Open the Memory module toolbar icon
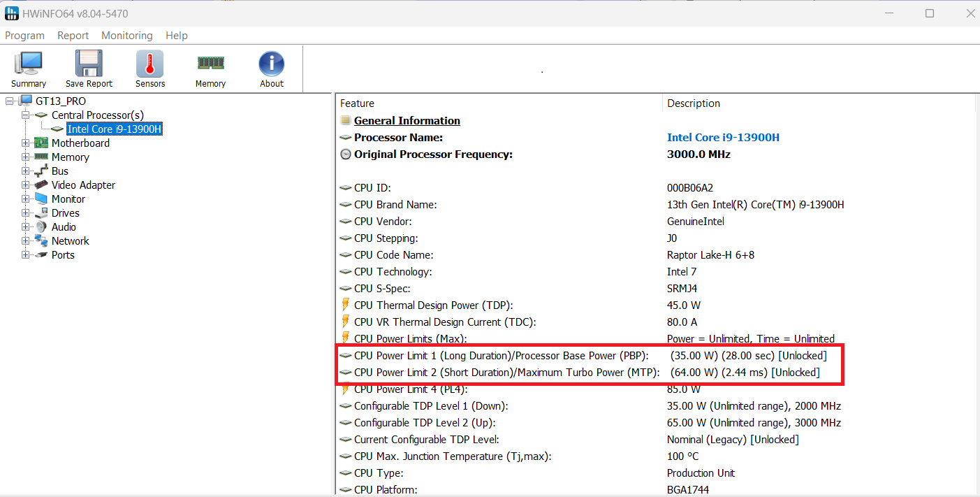 (x=210, y=63)
